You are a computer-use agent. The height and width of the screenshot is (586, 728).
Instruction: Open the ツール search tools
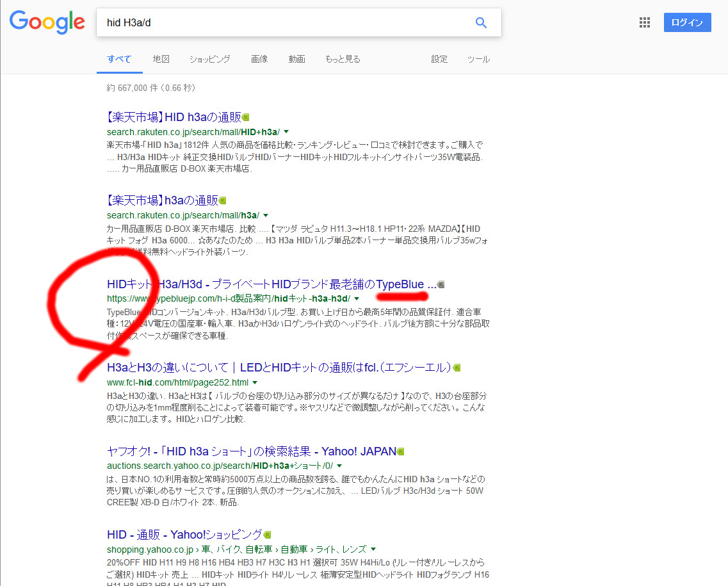point(479,59)
